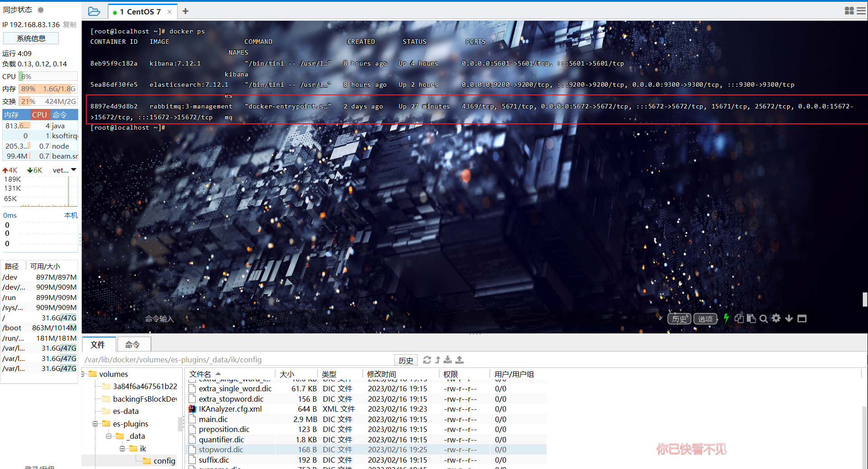Toggle terminal fullscreen window icon
This screenshot has width=868, height=469.
802,319
